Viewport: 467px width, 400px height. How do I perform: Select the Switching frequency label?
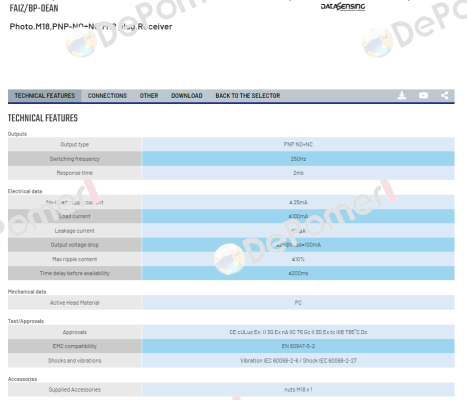[75, 159]
